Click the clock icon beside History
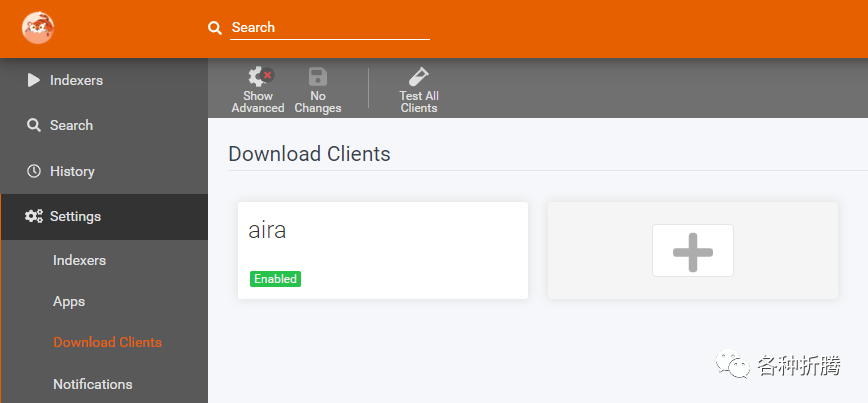 click(x=34, y=171)
